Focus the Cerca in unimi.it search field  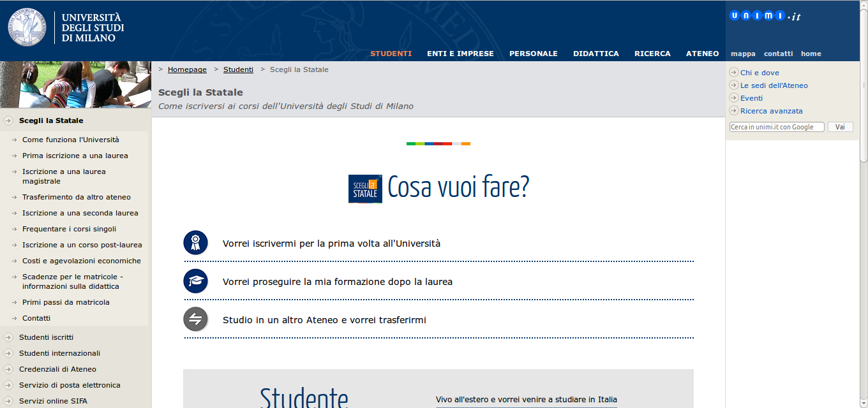tap(777, 127)
